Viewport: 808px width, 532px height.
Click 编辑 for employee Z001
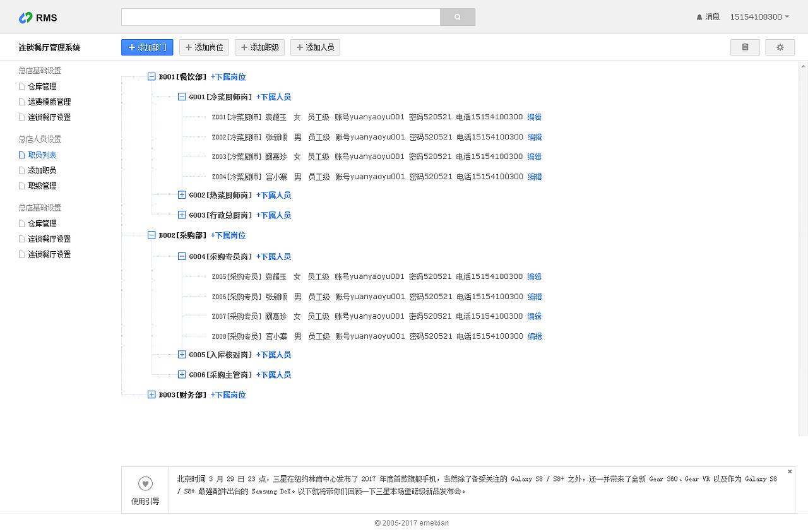coord(535,117)
